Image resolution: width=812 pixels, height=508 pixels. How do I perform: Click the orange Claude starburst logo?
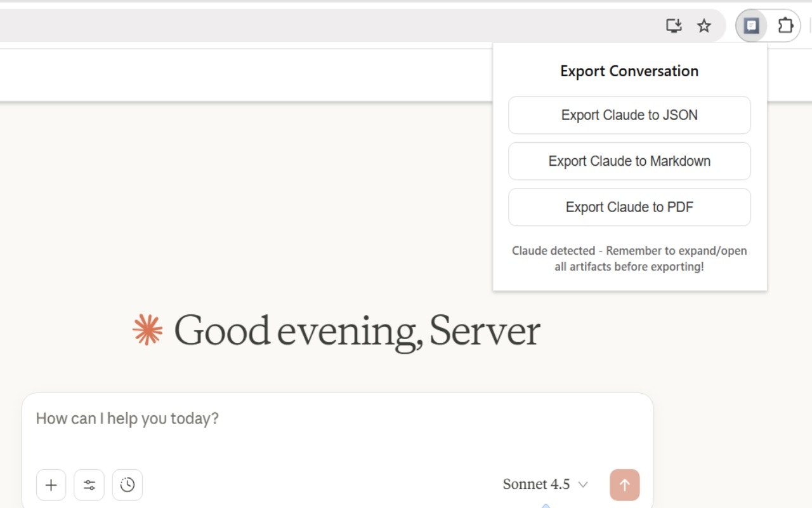(148, 330)
